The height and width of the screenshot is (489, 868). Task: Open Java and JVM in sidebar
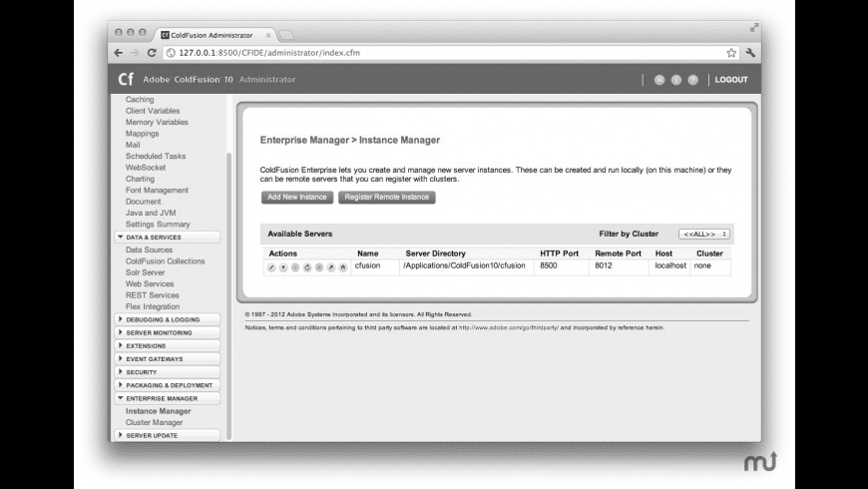(x=151, y=213)
